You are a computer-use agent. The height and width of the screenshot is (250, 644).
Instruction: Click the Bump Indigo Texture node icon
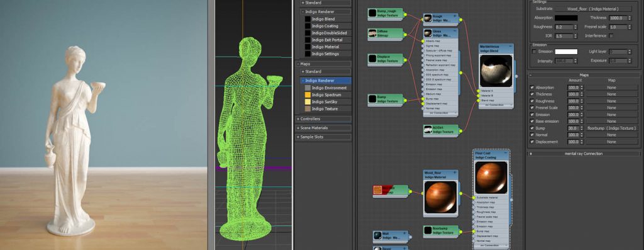(372, 99)
